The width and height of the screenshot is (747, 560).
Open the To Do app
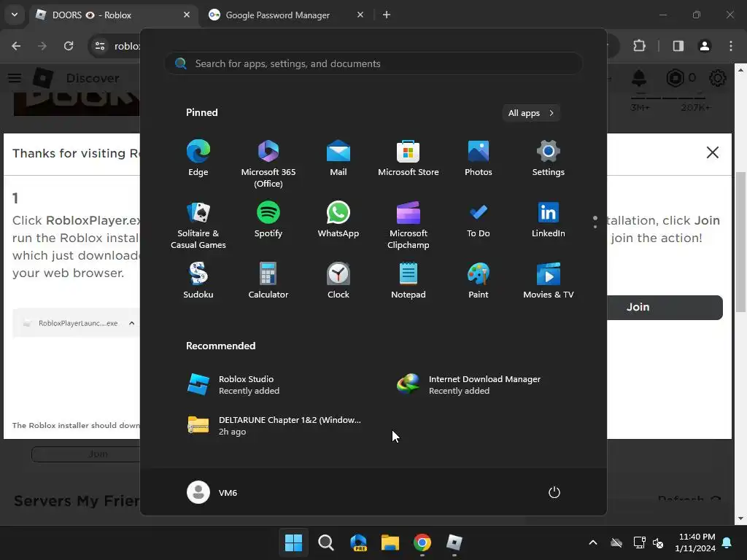(479, 220)
